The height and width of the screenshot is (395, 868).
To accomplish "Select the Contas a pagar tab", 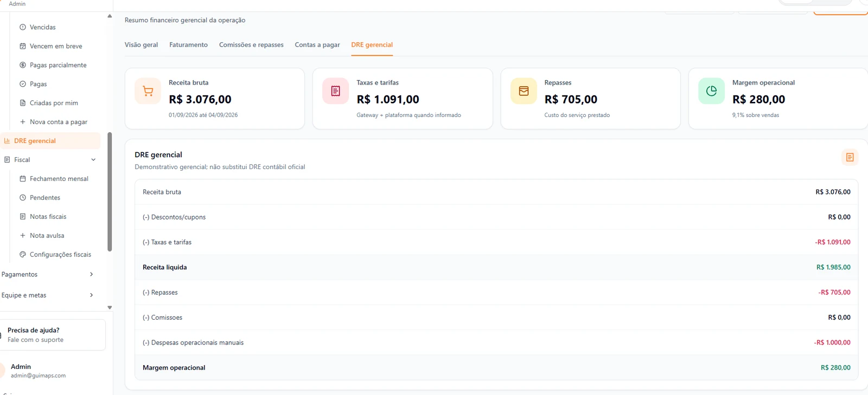I will [x=317, y=45].
